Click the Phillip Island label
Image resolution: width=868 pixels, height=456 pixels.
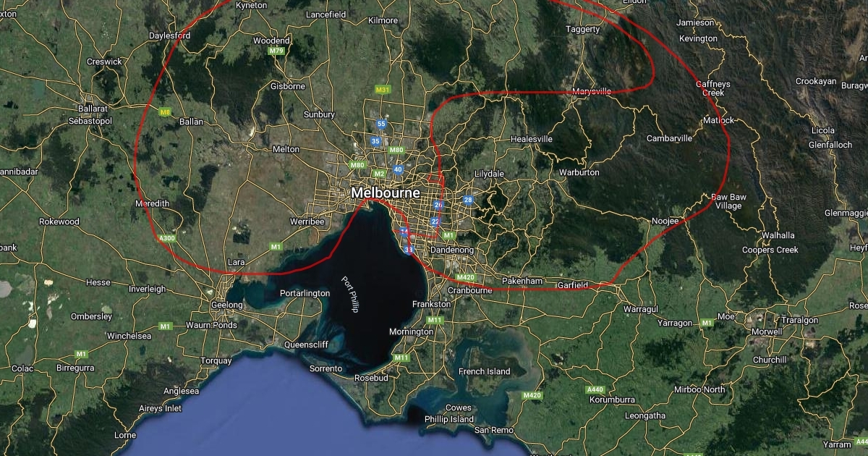[448, 419]
